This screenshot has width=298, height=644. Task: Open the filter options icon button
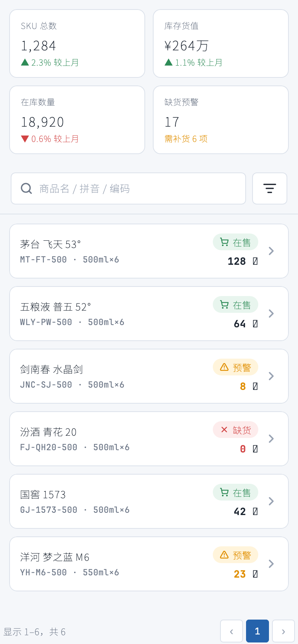coord(270,188)
